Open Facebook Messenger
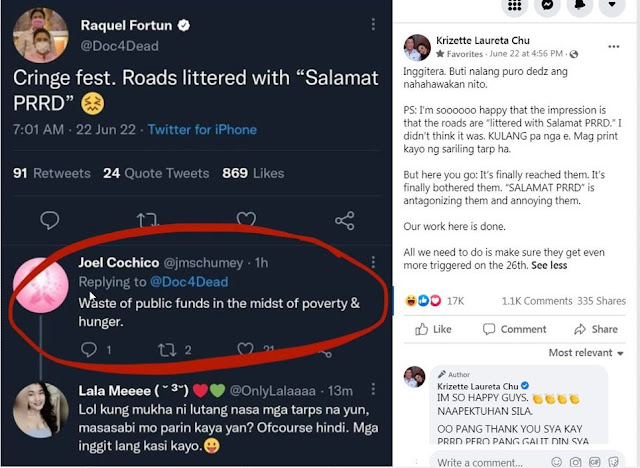Image resolution: width=640 pixels, height=468 pixels. 547,6
